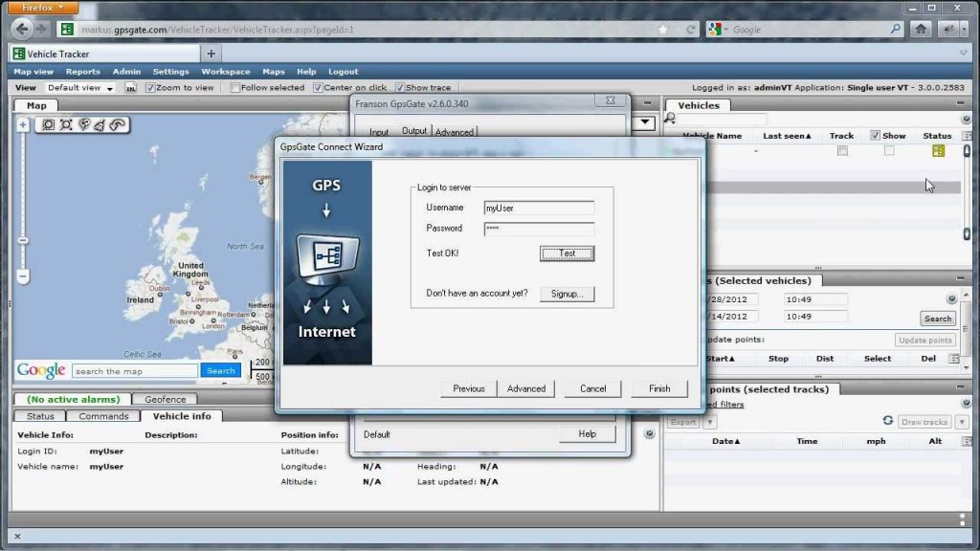
Task: Click refresh icon beside Draw tracks
Action: [887, 421]
